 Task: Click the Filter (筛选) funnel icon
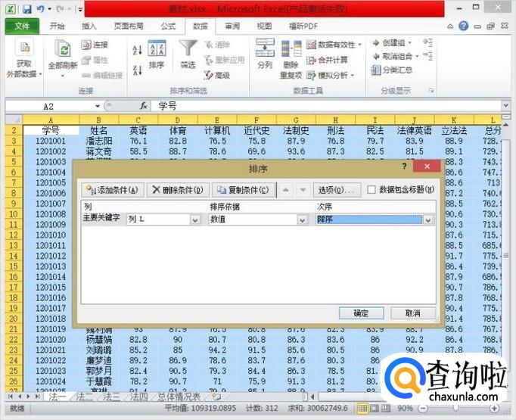click(x=188, y=54)
